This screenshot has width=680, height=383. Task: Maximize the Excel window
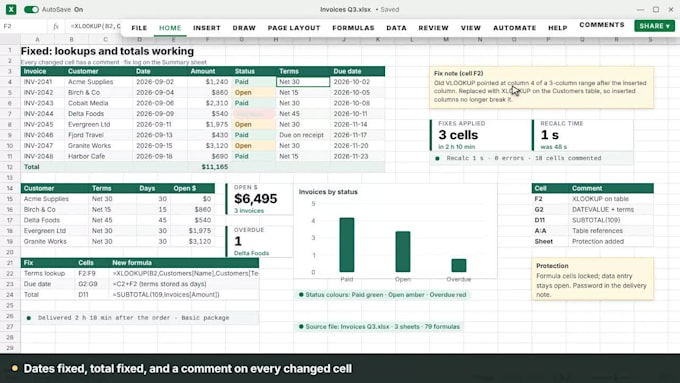tap(656, 10)
